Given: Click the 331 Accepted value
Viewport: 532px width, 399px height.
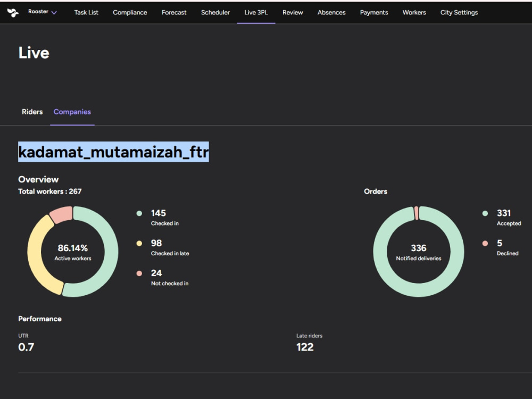Looking at the screenshot, I should pyautogui.click(x=504, y=213).
